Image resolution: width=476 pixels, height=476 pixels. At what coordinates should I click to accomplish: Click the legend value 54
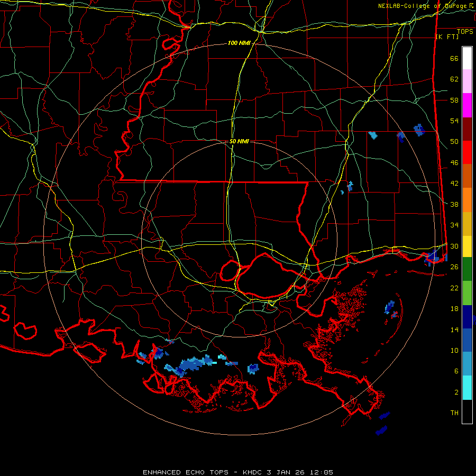point(454,121)
